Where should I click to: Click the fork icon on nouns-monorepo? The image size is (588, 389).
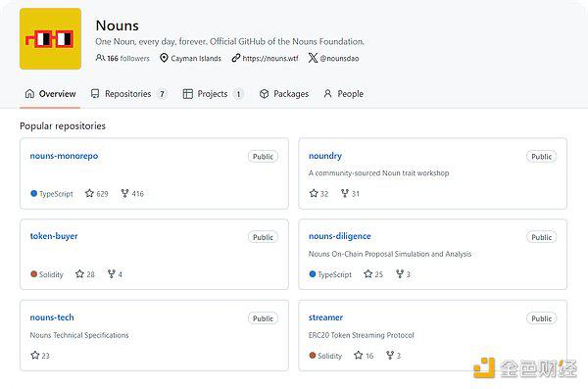tap(124, 193)
